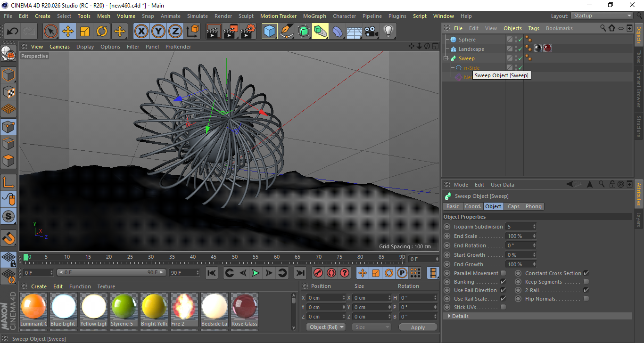Enable the Keep Segments checkbox
644x343 pixels.
[586, 282]
